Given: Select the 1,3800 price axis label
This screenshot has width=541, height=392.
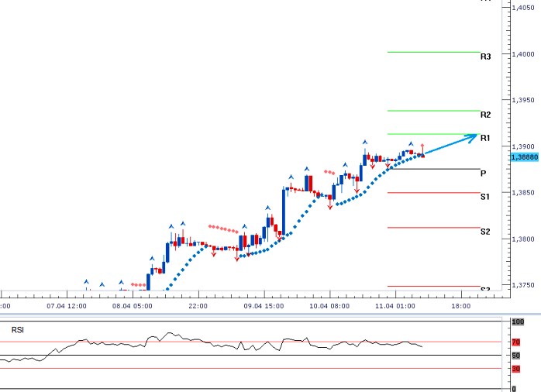Looking at the screenshot, I should pyautogui.click(x=523, y=239).
